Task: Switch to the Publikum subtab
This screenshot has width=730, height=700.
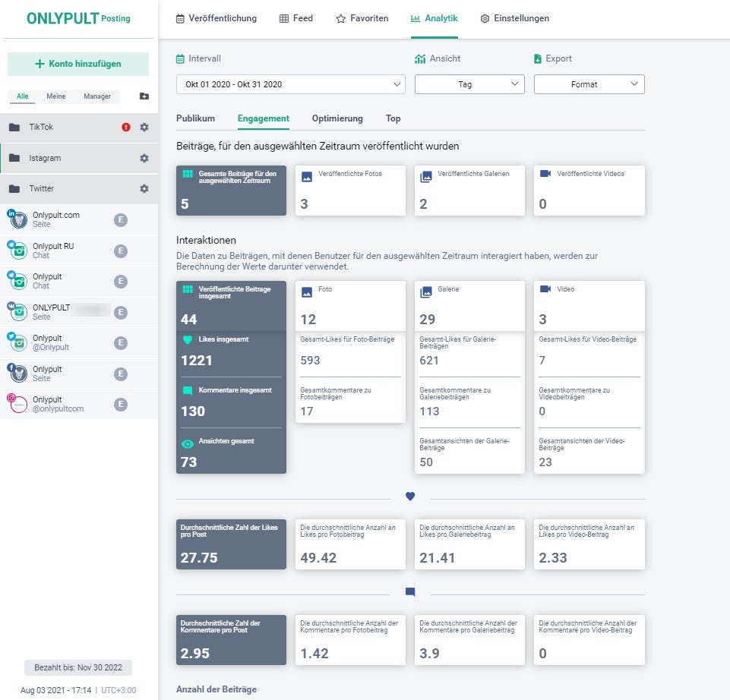Action: tap(195, 118)
